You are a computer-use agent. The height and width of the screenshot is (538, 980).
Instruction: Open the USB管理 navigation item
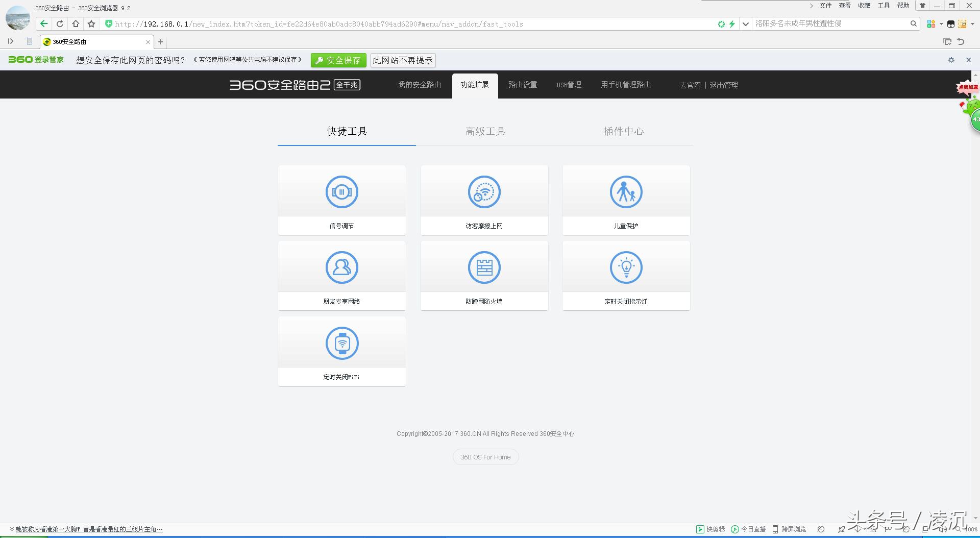click(569, 85)
